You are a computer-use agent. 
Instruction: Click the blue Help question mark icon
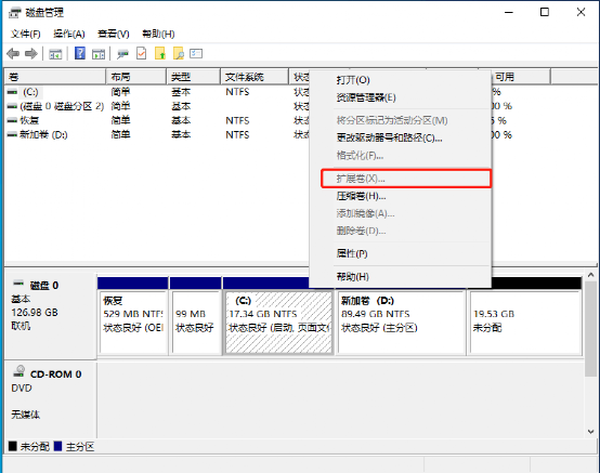pyautogui.click(x=80, y=53)
